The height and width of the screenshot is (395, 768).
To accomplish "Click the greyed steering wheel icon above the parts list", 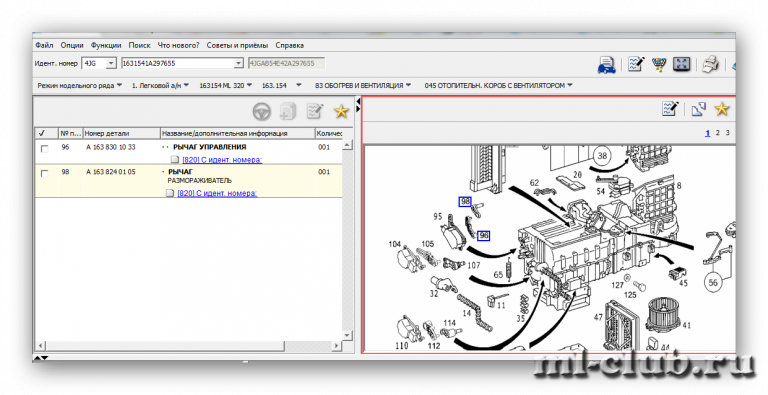I will coord(262,112).
